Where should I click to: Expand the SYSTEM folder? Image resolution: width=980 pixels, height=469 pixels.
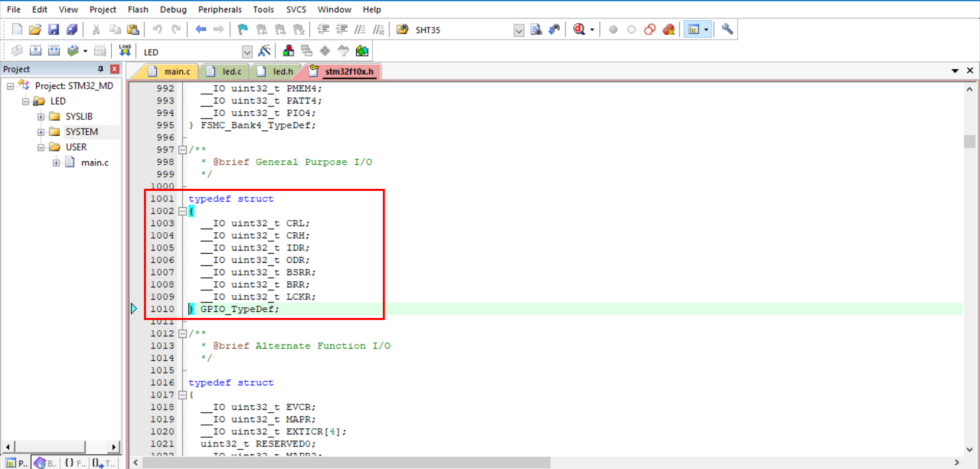click(x=41, y=132)
